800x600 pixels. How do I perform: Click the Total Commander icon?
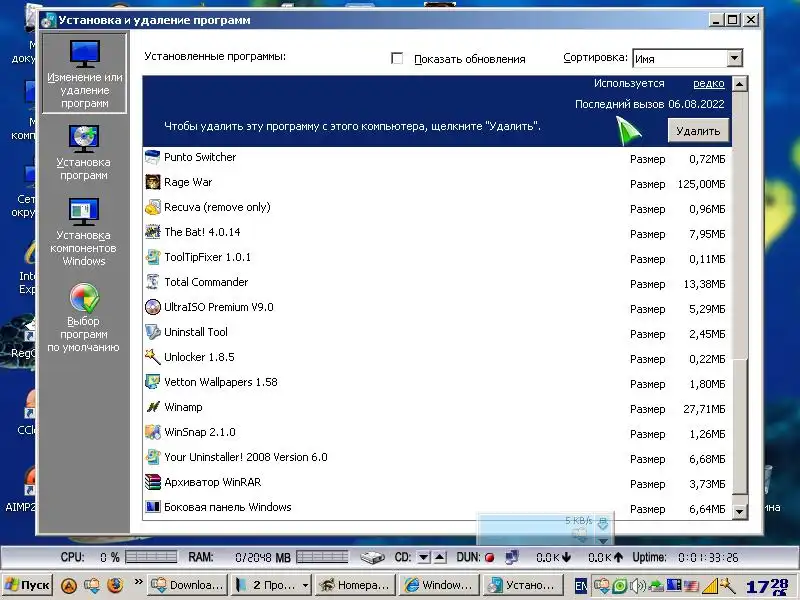pyautogui.click(x=153, y=282)
